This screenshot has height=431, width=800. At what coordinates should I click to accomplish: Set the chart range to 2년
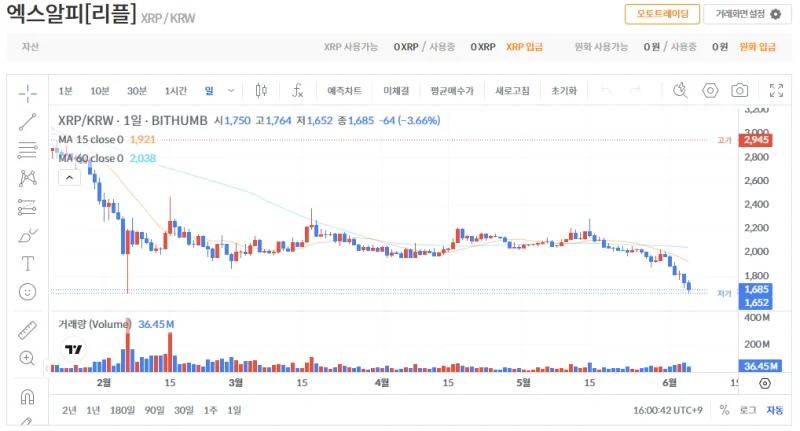tap(69, 410)
